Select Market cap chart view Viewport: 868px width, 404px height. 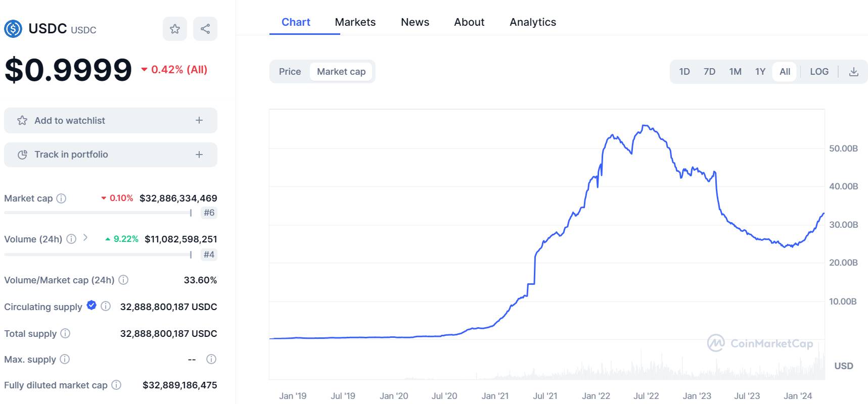click(341, 72)
